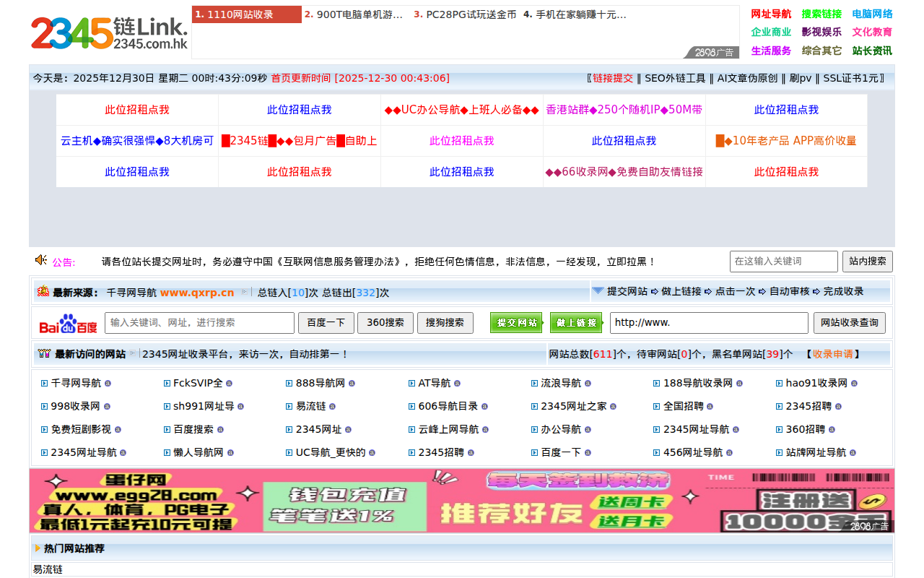Click the info icon beside 360招聘
This screenshot has height=578, width=924.
pos(832,429)
